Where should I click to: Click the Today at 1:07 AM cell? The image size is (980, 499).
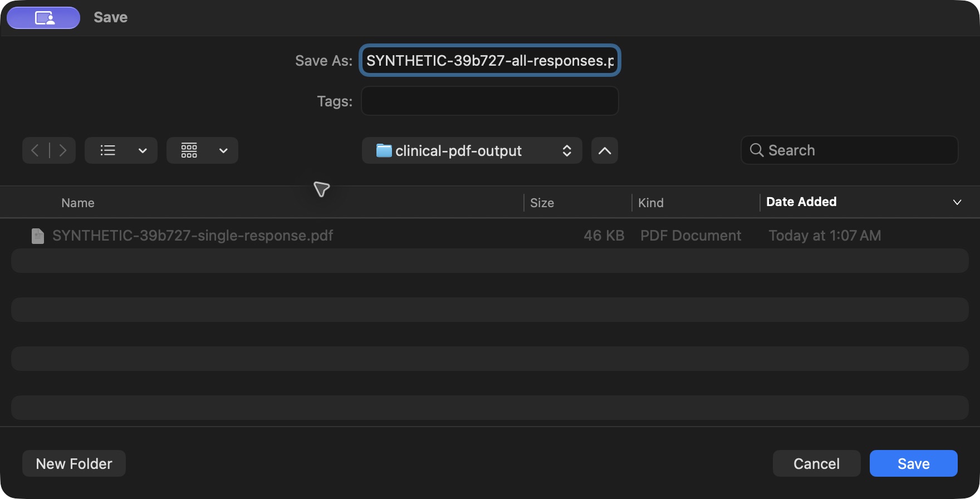click(825, 236)
